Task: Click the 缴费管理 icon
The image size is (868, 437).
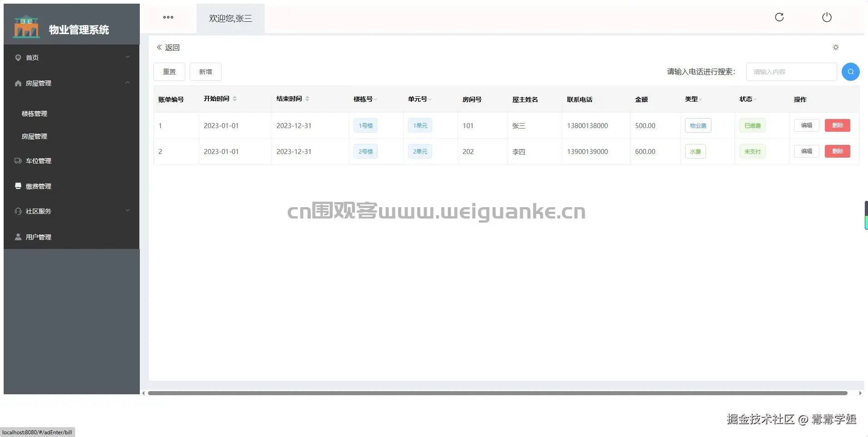Action: pos(18,186)
